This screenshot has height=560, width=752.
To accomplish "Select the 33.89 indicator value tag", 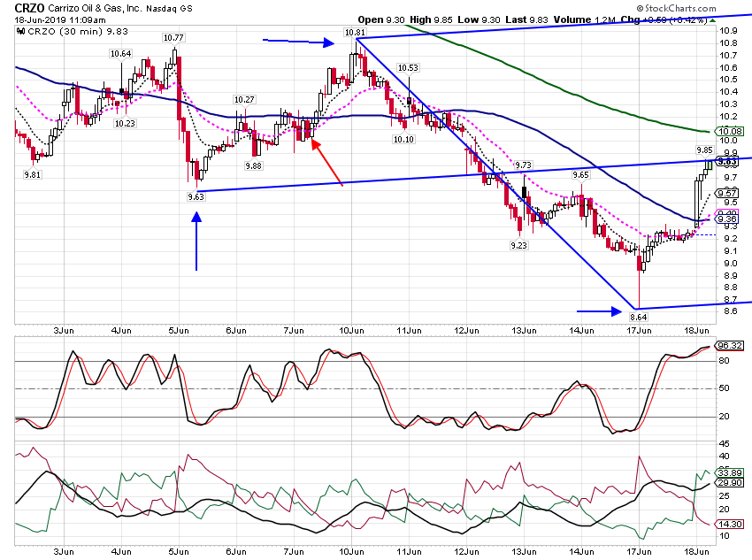I will (730, 472).
